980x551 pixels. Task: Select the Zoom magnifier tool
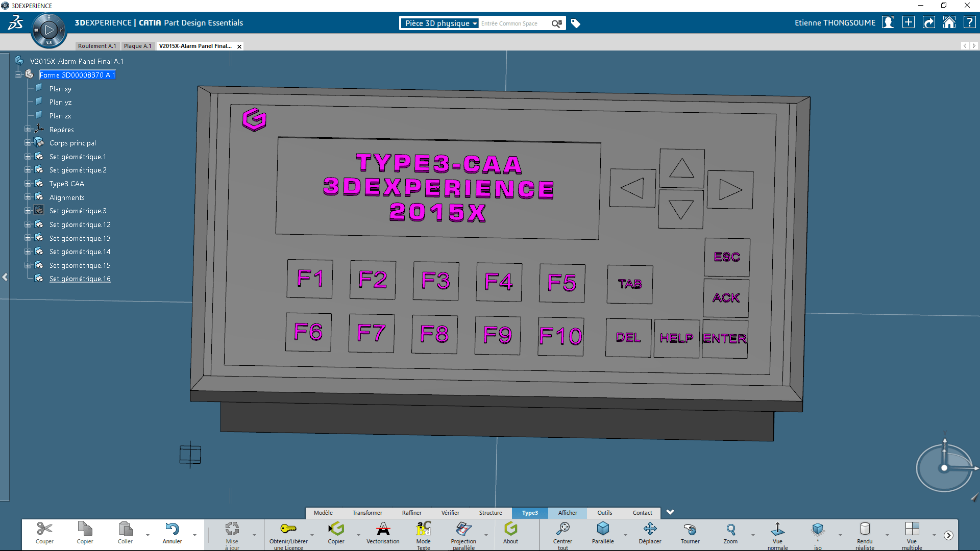(x=730, y=529)
